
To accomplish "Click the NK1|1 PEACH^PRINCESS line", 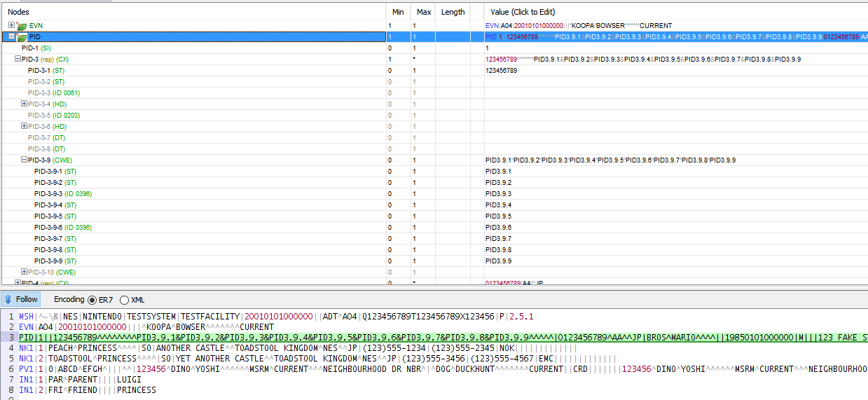I will click(298, 347).
